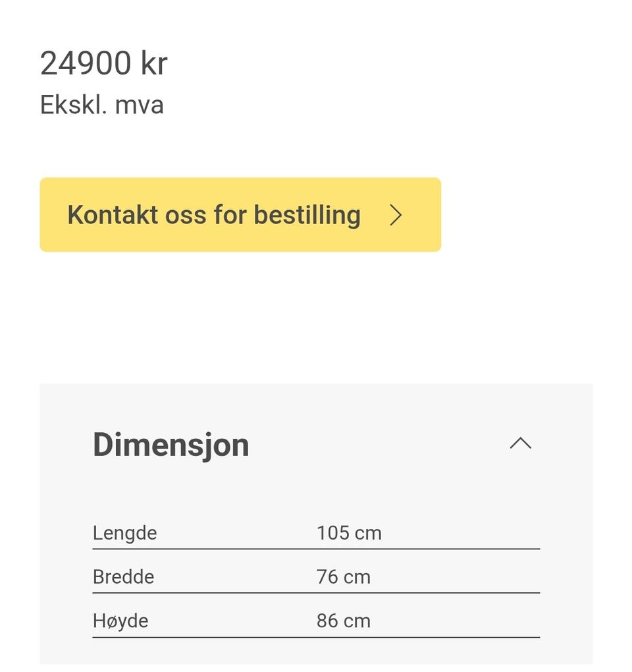632x672 pixels.
Task: Click the 105 cm length value
Action: tap(349, 532)
